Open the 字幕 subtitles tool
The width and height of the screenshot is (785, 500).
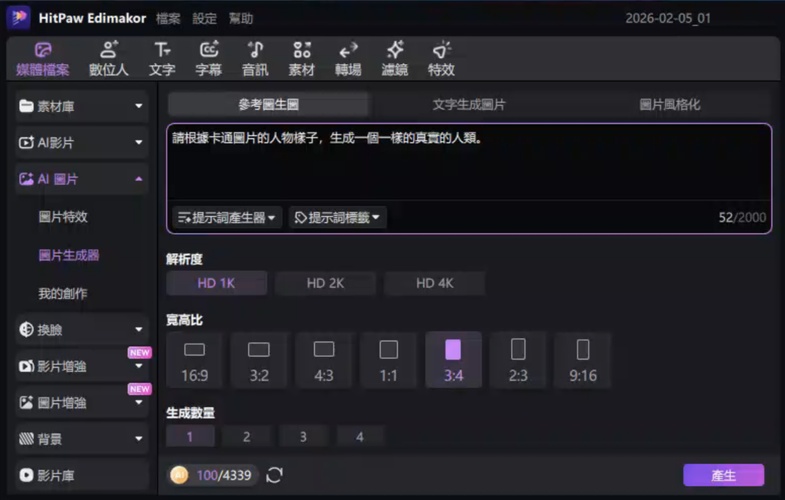(x=209, y=59)
